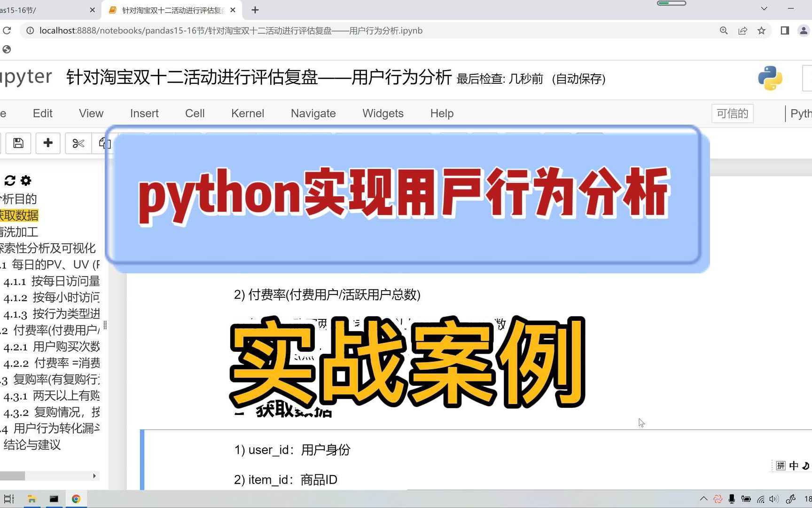Toggle the browser side panel icon
The width and height of the screenshot is (812, 508).
pyautogui.click(x=785, y=31)
